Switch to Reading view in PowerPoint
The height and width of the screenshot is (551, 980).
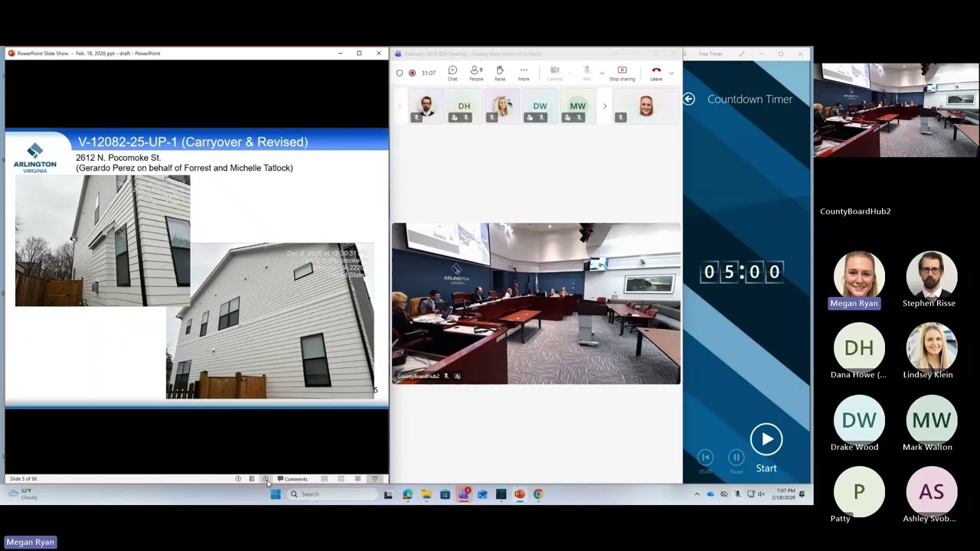coord(358,479)
